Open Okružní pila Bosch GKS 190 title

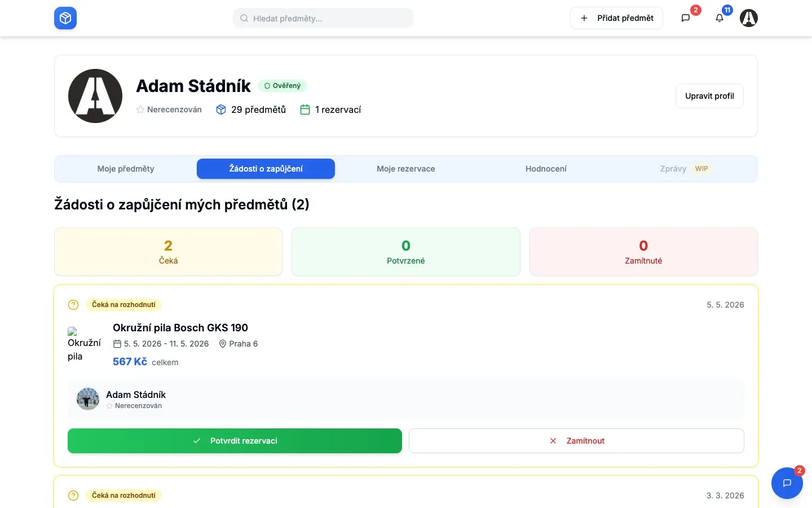pyautogui.click(x=180, y=328)
